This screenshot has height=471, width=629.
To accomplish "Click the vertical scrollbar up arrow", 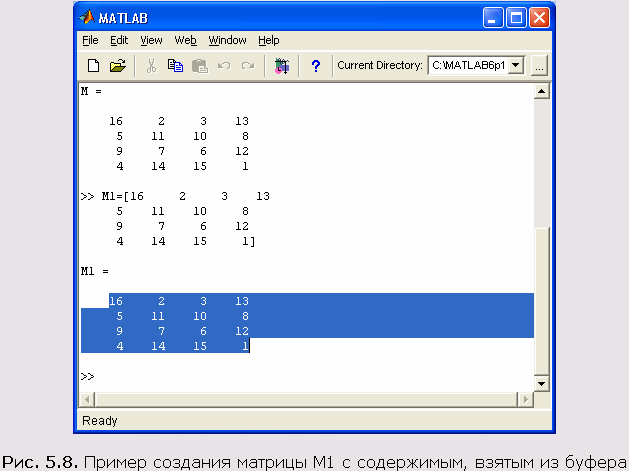I will point(542,91).
